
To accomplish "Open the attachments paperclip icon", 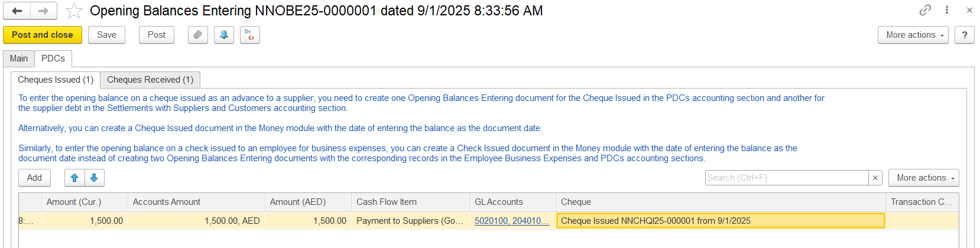I will tap(198, 35).
